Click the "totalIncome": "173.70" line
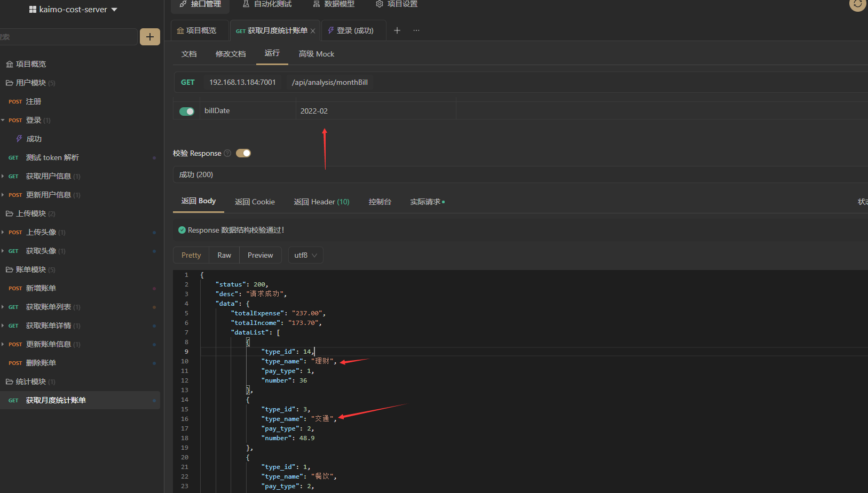The height and width of the screenshot is (493, 868). (277, 323)
